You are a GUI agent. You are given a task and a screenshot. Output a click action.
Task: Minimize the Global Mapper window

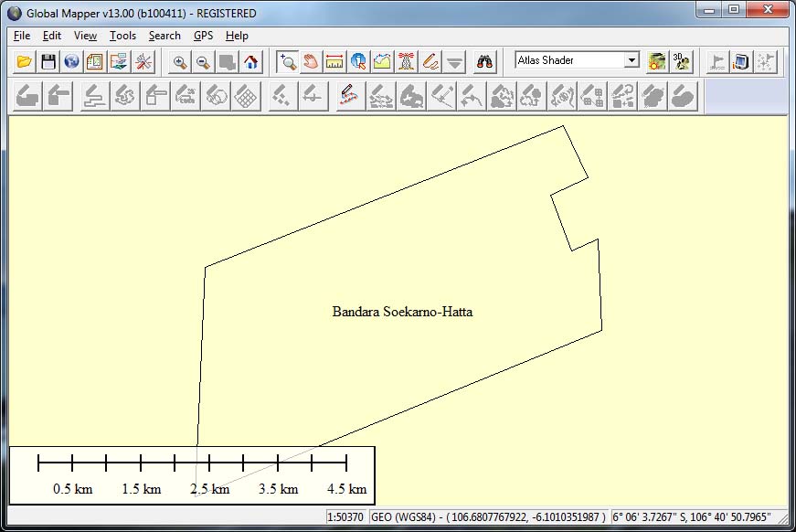[x=709, y=10]
